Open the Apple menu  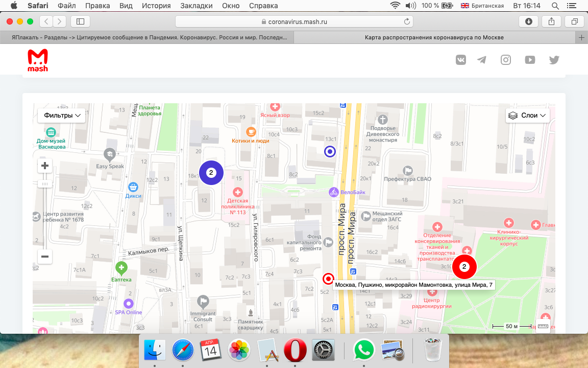pyautogui.click(x=13, y=6)
